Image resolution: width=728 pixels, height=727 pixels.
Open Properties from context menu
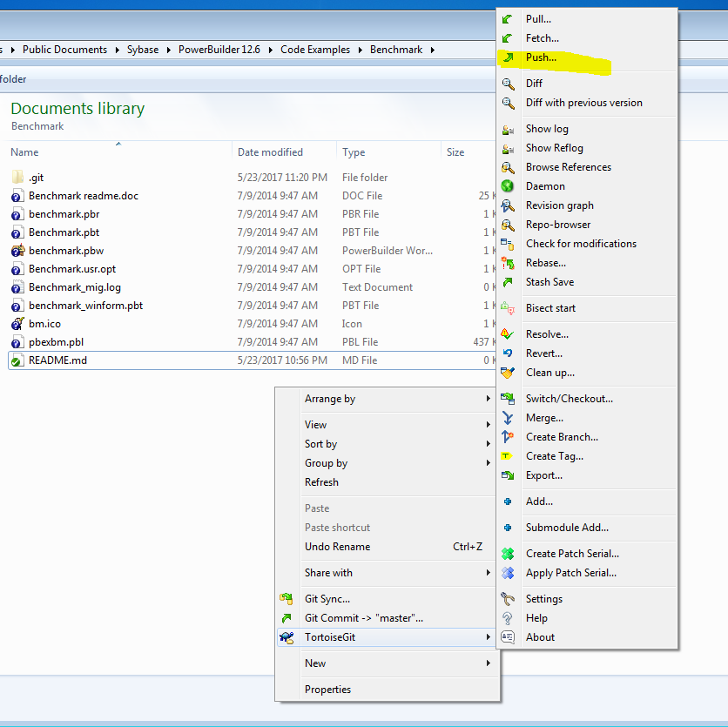(x=387, y=690)
